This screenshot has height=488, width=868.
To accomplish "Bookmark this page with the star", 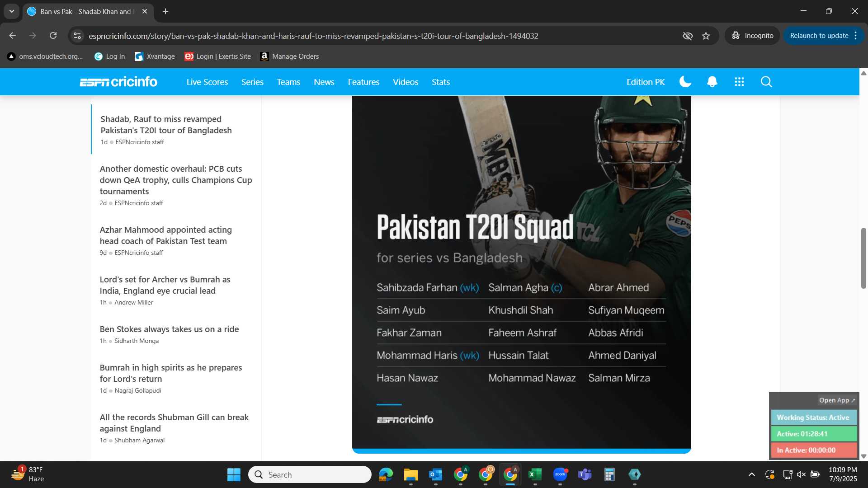I will [x=706, y=36].
